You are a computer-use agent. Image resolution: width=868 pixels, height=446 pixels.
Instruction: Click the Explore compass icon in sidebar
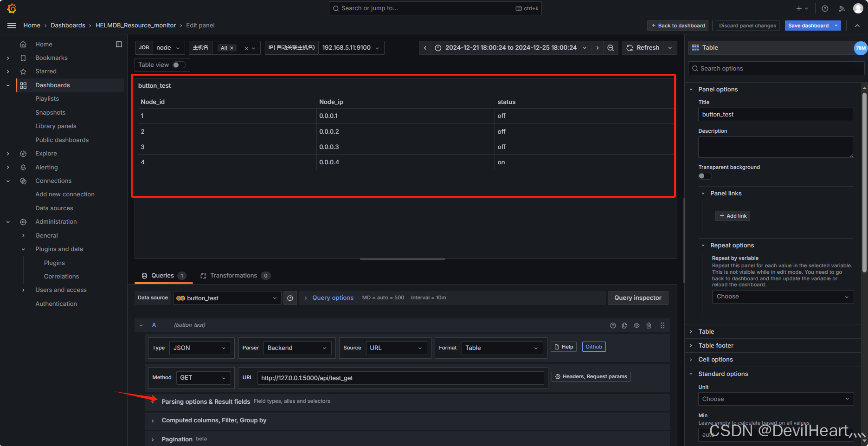(23, 154)
